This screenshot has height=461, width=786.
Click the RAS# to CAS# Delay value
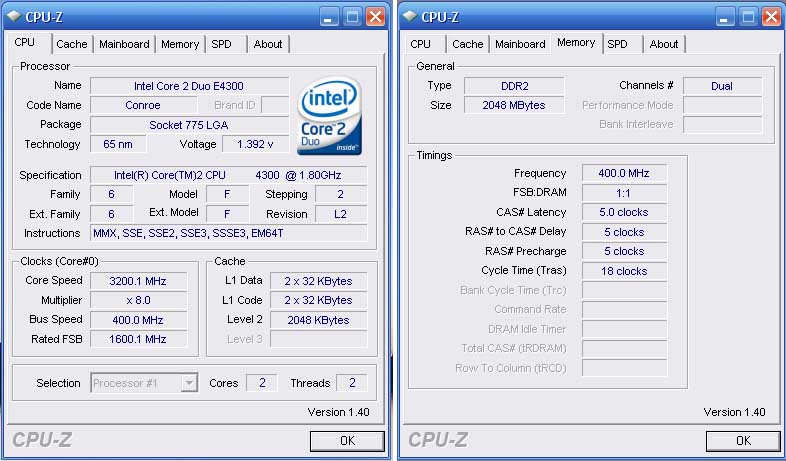pyautogui.click(x=624, y=232)
